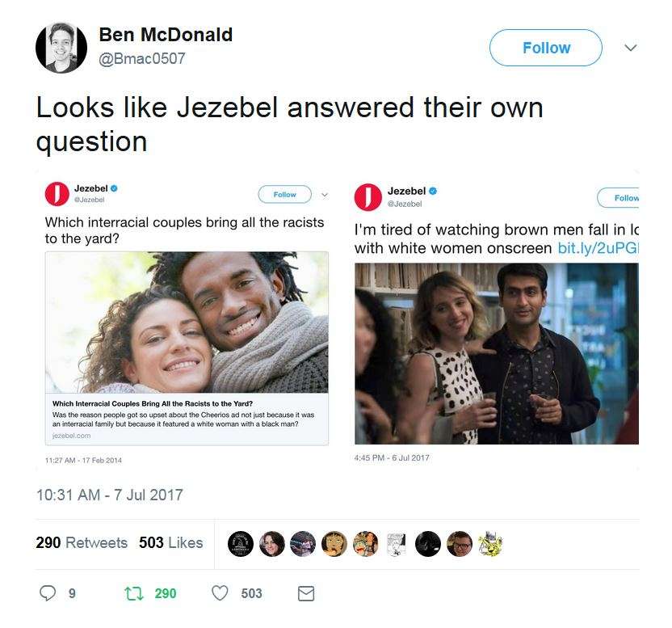This screenshot has width=672, height=628.
Task: Click the last yellow cartoon liker avatar
Action: coord(489,543)
